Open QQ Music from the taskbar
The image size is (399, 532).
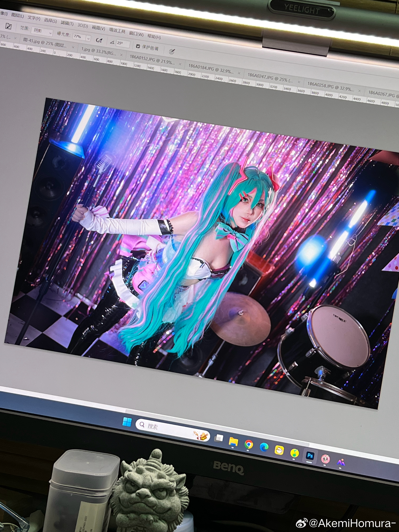point(294,453)
